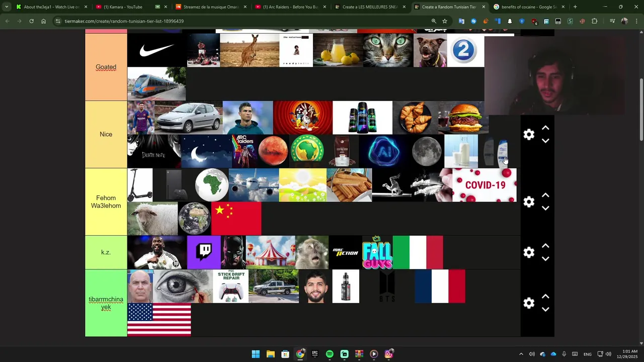Select the Arc Raiders image
644x362 pixels.
pyautogui.click(x=244, y=151)
